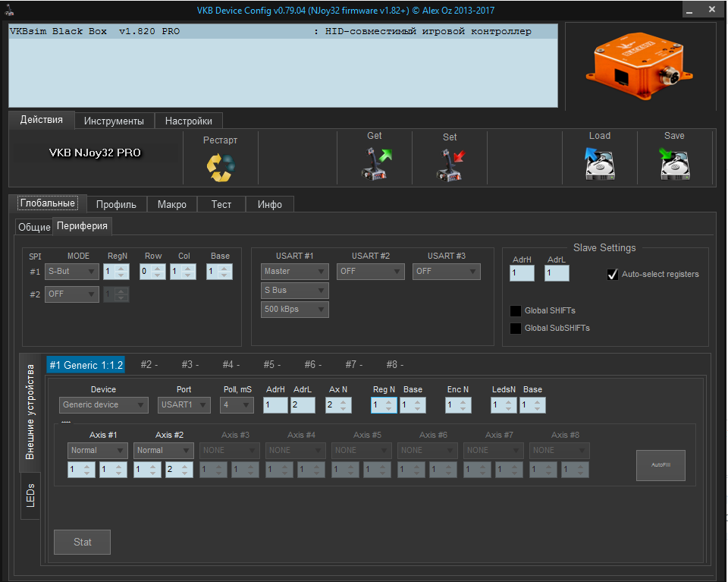Click the orange Black Box device image
Image resolution: width=728 pixels, height=582 pixels.
coord(639,66)
